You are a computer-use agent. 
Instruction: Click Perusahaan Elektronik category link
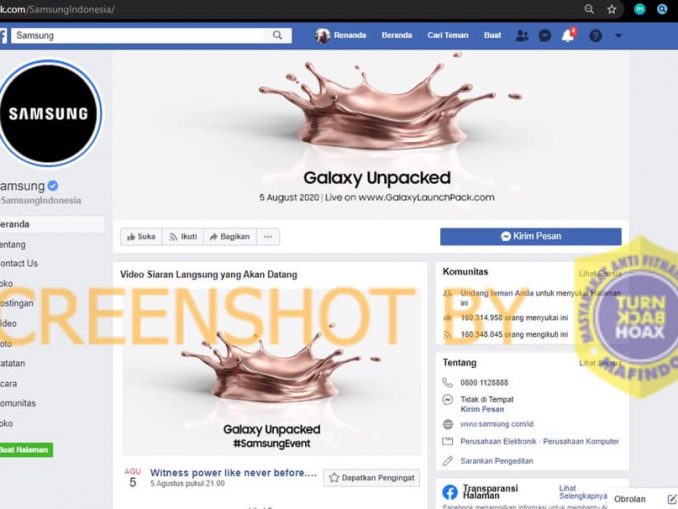(498, 442)
